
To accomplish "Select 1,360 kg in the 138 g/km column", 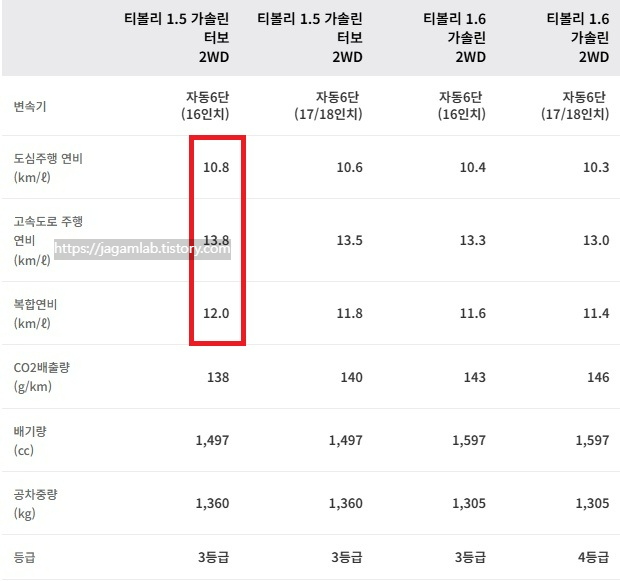I will (x=212, y=504).
